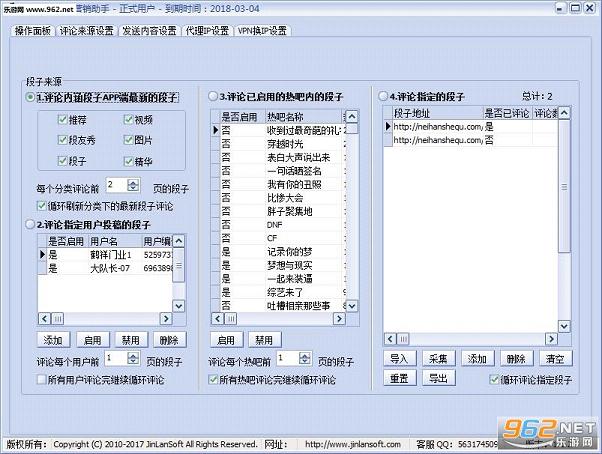Viewport: 602px width, 454px height.
Task: Click the 导入 button
Action: (399, 359)
